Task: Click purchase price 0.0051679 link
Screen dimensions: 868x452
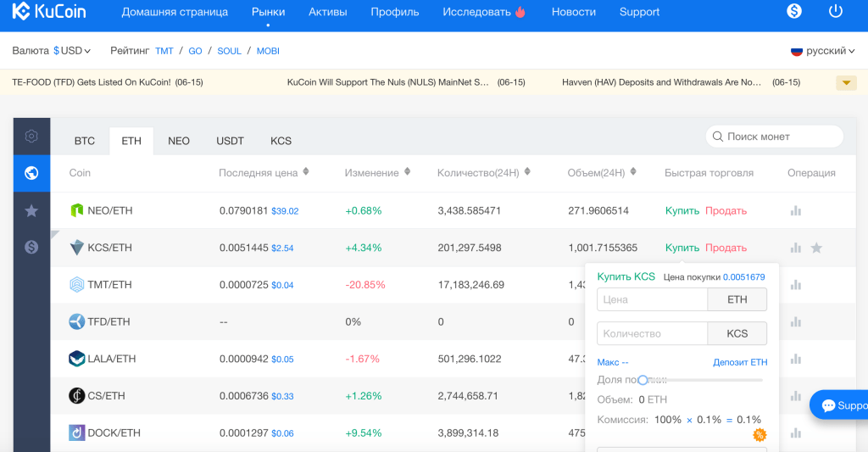Action: point(744,277)
